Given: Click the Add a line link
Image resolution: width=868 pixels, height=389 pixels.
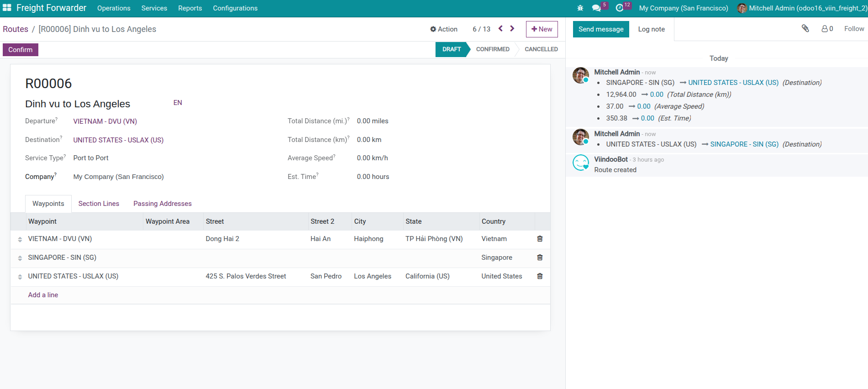Looking at the screenshot, I should point(43,295).
